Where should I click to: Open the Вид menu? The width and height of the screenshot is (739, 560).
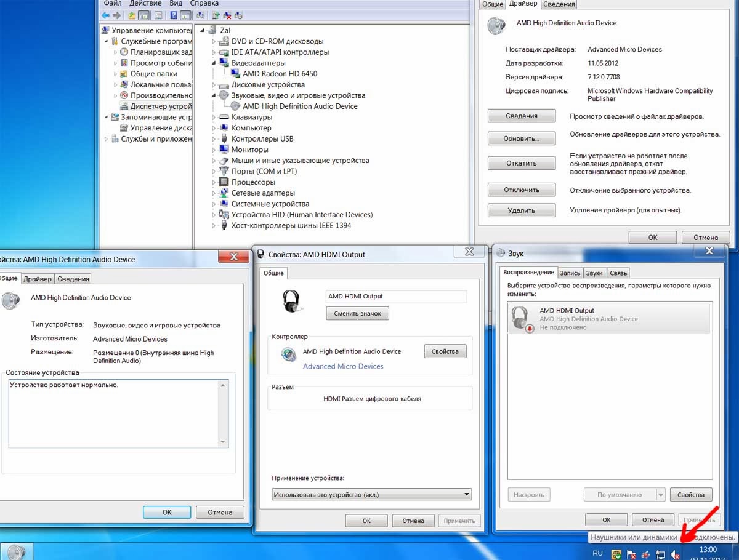pos(176,3)
